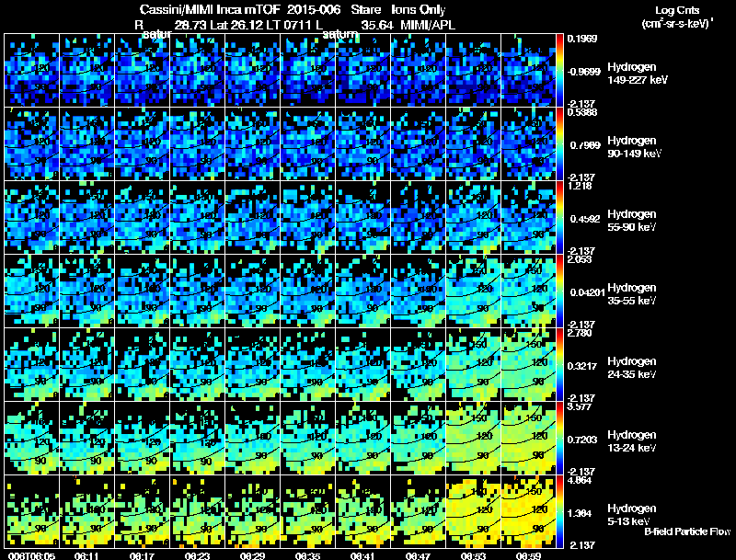Click the '06:47' time label
Image resolution: width=736 pixels, height=560 pixels.
419,555
